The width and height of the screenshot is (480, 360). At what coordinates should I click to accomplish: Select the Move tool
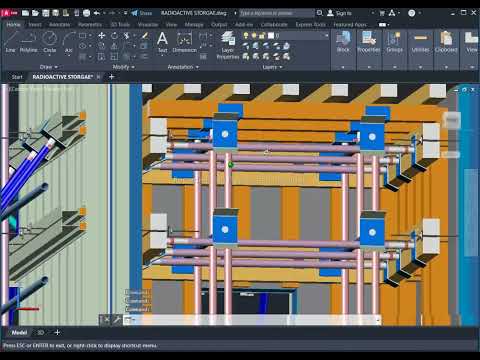click(x=102, y=35)
